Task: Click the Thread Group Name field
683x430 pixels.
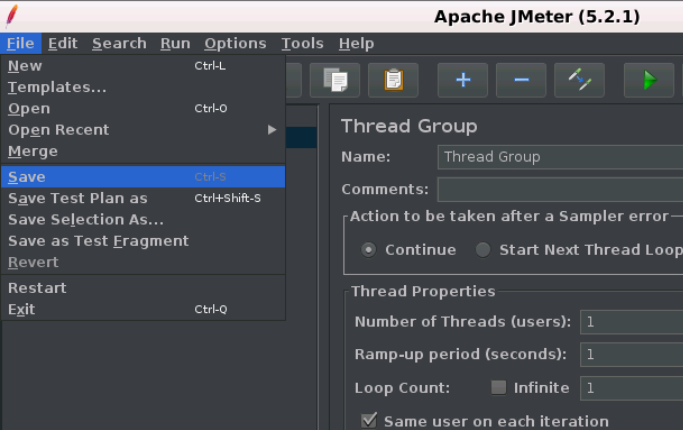Action: tap(560, 157)
